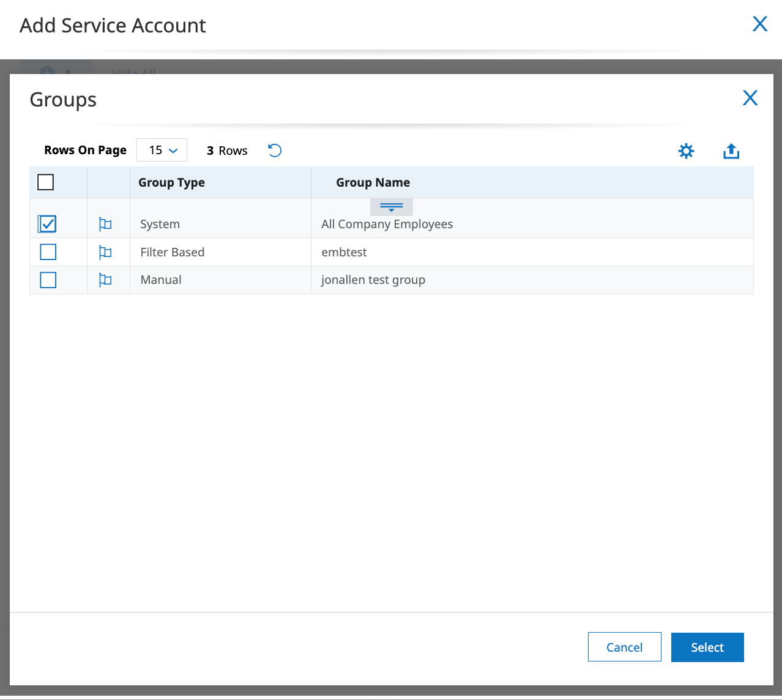
Task: Export the groups list with the upload icon
Action: [731, 151]
